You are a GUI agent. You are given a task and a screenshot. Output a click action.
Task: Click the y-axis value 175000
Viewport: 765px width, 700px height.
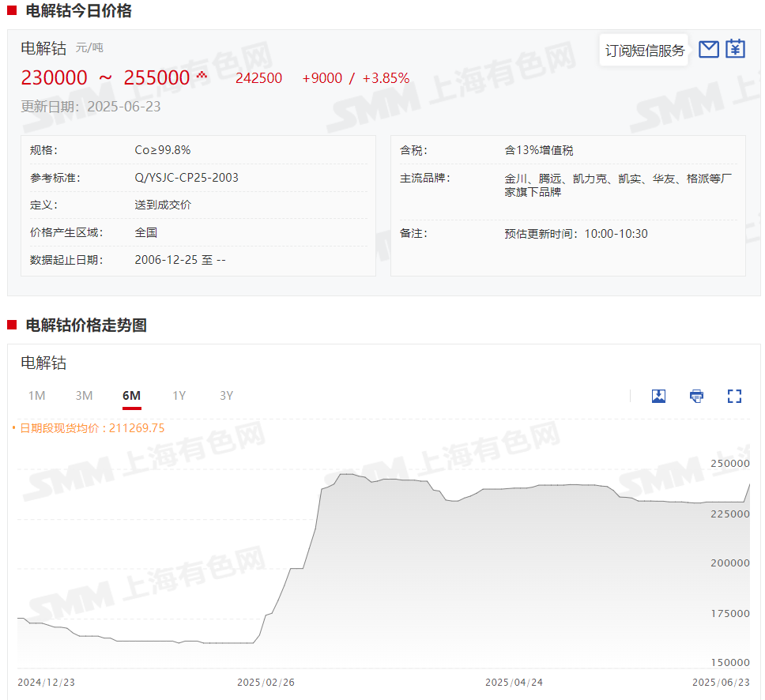[730, 614]
